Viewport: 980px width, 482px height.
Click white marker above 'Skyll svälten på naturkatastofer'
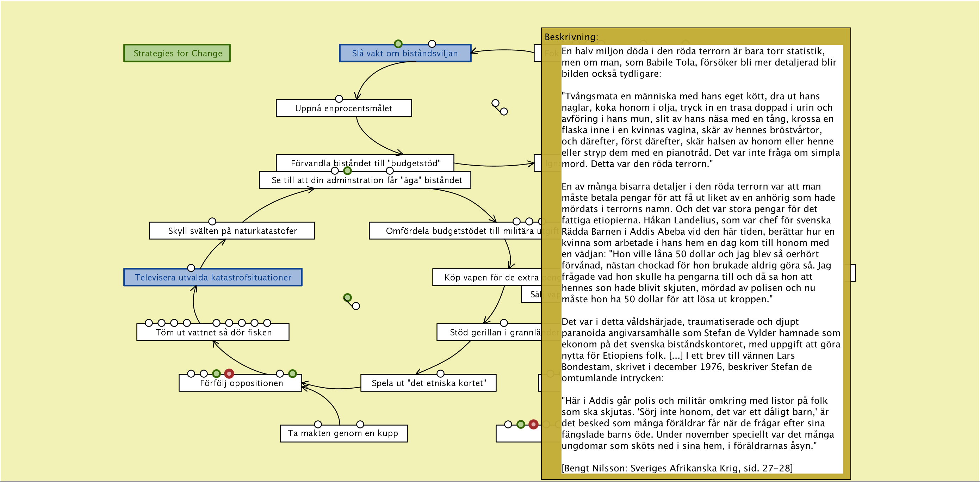pos(212,221)
